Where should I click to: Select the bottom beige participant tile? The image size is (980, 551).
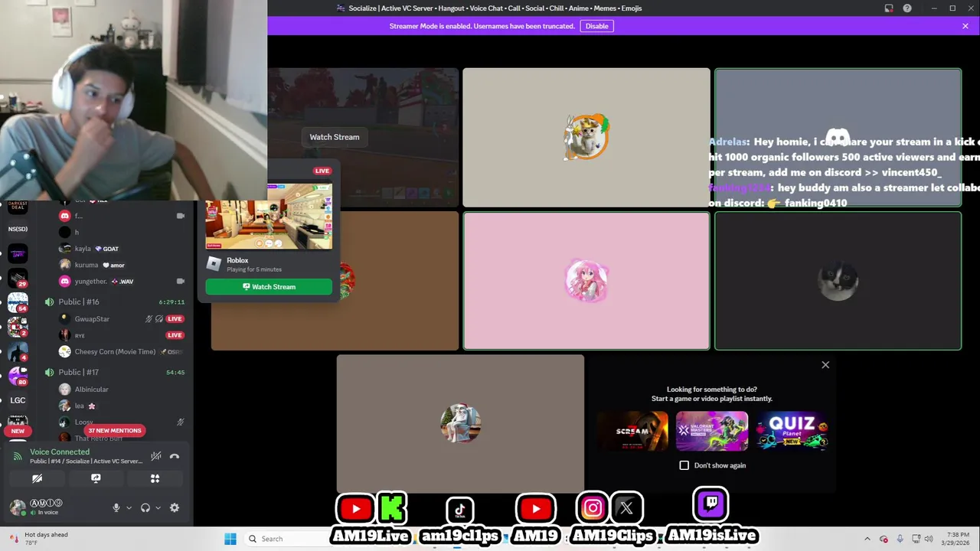coord(460,423)
